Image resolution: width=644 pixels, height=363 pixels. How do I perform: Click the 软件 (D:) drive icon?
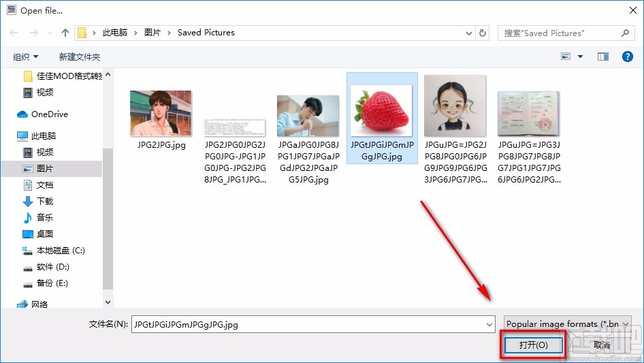(x=27, y=268)
